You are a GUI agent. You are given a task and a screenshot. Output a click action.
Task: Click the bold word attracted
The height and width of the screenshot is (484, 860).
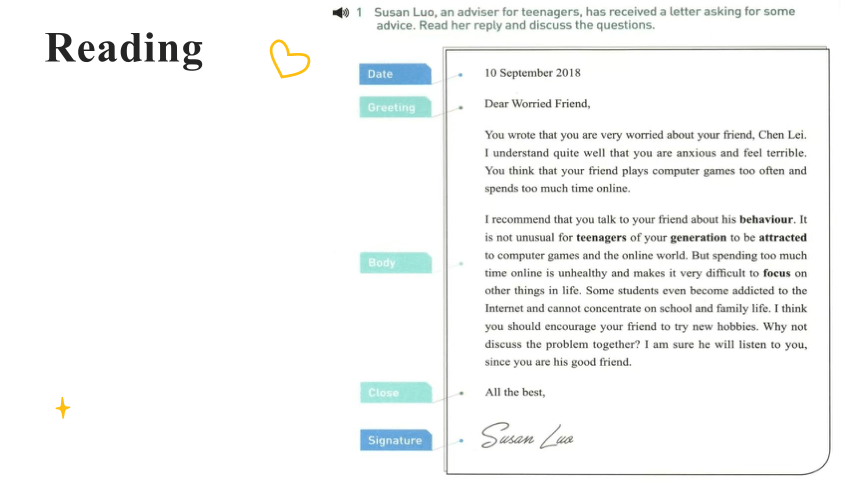coord(783,238)
